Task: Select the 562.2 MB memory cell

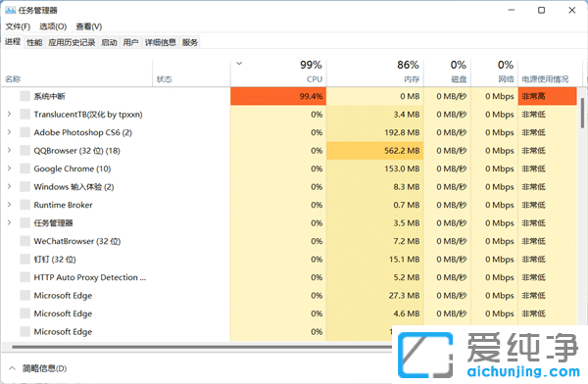Action: (375, 151)
